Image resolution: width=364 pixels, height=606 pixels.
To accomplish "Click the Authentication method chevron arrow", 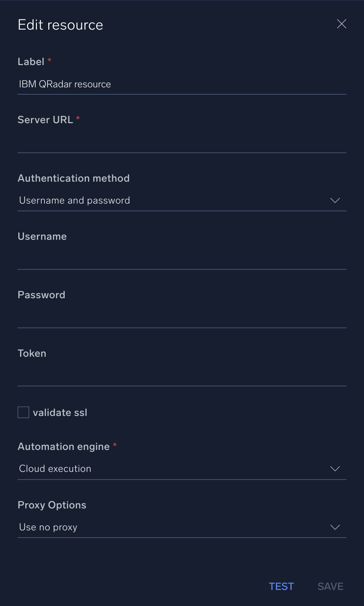I will coord(335,201).
